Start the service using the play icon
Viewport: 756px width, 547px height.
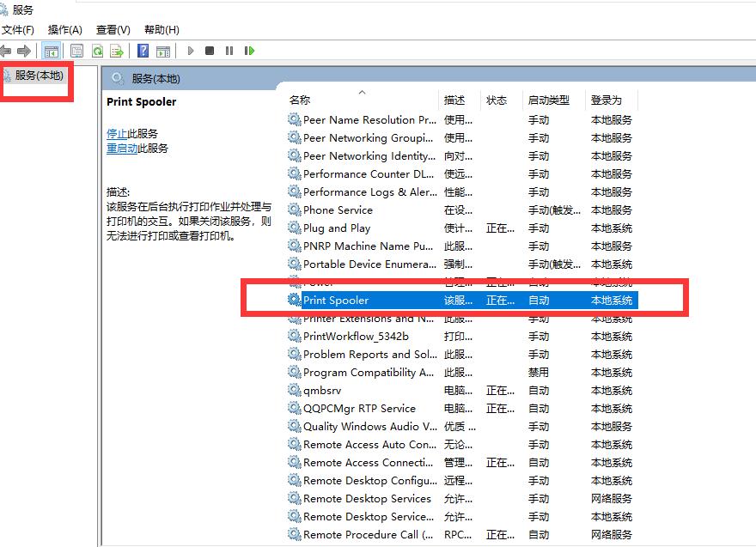(190, 51)
